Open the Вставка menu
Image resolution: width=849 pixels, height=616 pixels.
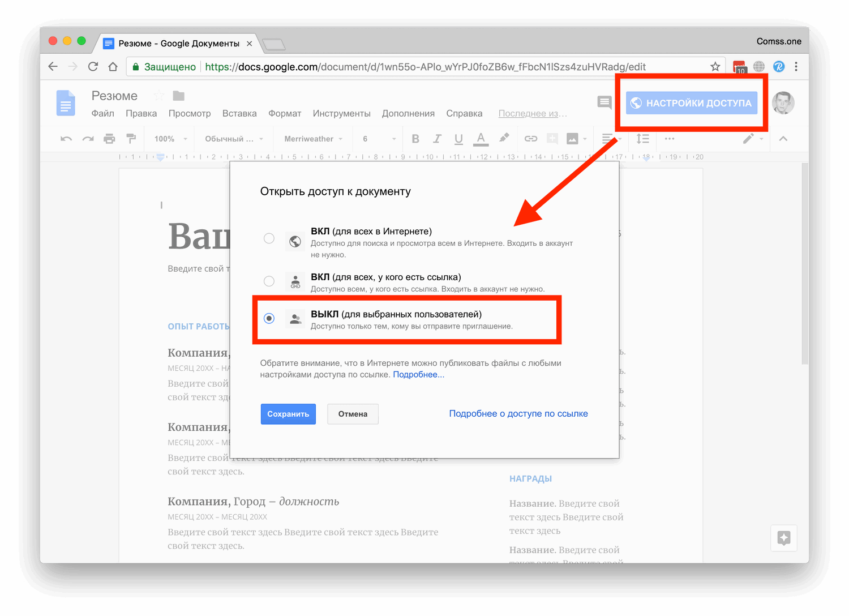(x=239, y=113)
